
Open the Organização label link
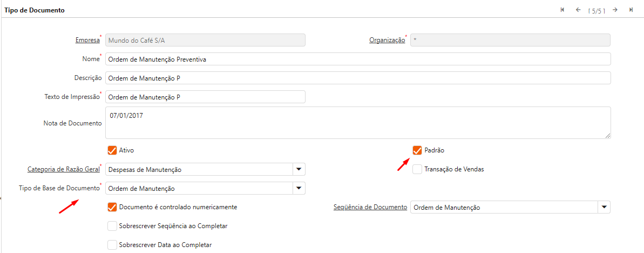(387, 40)
